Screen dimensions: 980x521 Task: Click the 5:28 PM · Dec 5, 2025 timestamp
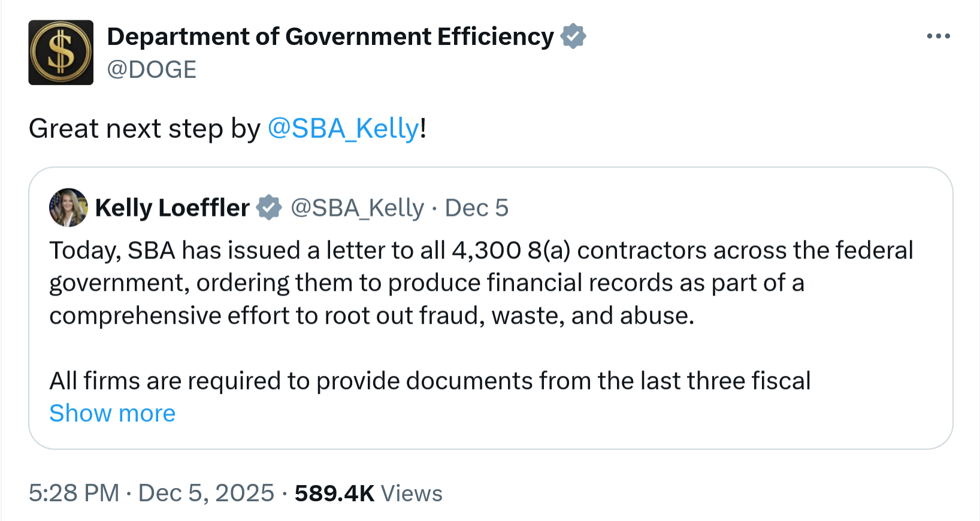click(151, 493)
